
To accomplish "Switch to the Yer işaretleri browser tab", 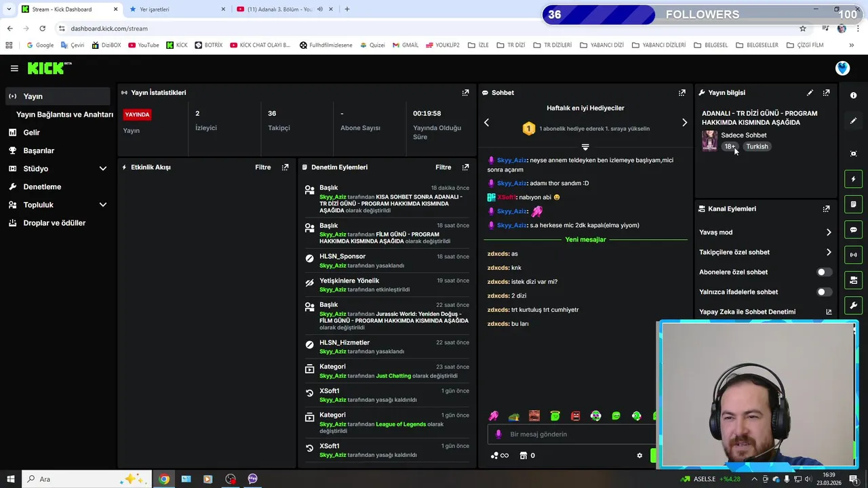I will (176, 9).
